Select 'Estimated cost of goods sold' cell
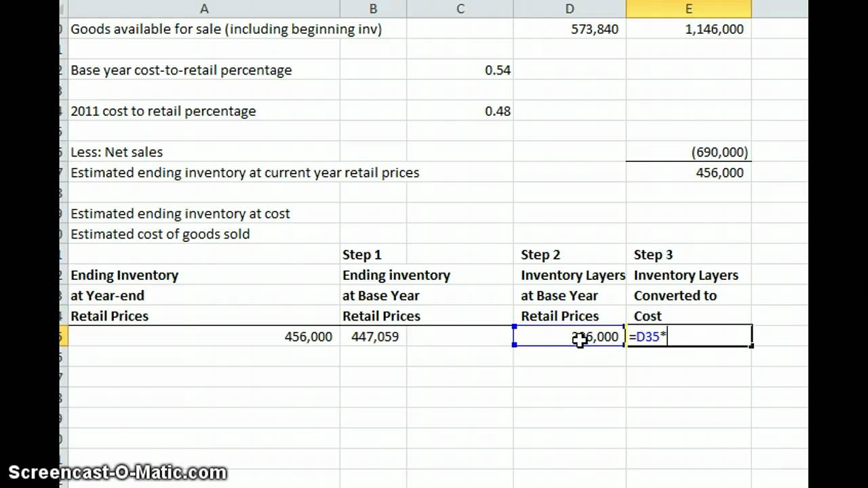Viewport: 868px width, 488px height. 203,234
